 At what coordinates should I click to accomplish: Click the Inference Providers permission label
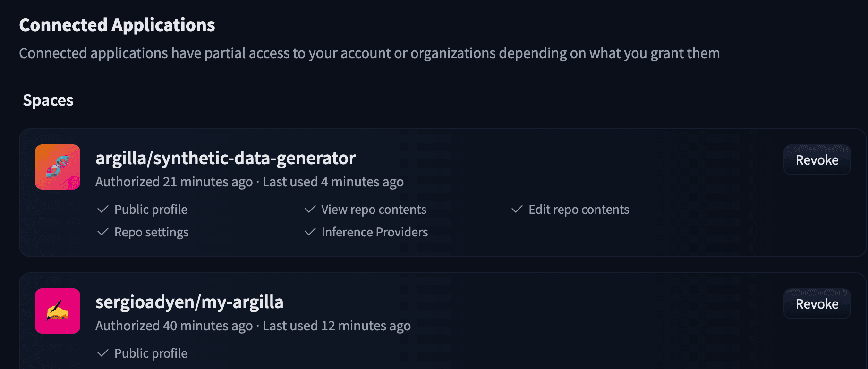click(375, 232)
